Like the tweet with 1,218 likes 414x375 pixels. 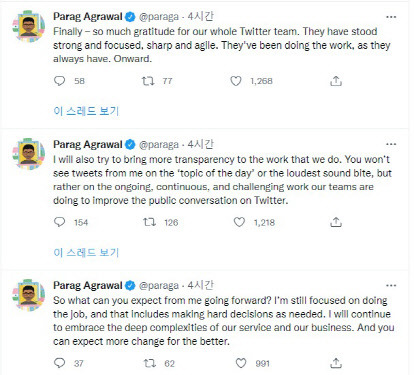click(x=239, y=222)
